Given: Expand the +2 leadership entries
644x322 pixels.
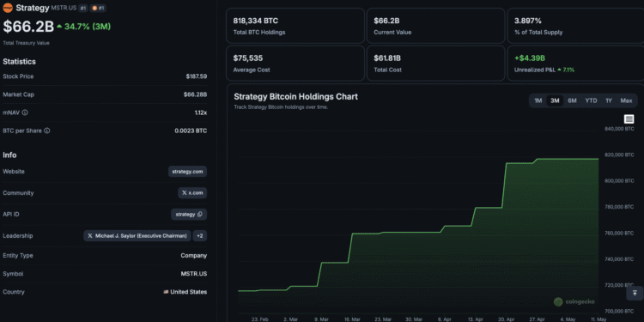Looking at the screenshot, I should pyautogui.click(x=199, y=236).
